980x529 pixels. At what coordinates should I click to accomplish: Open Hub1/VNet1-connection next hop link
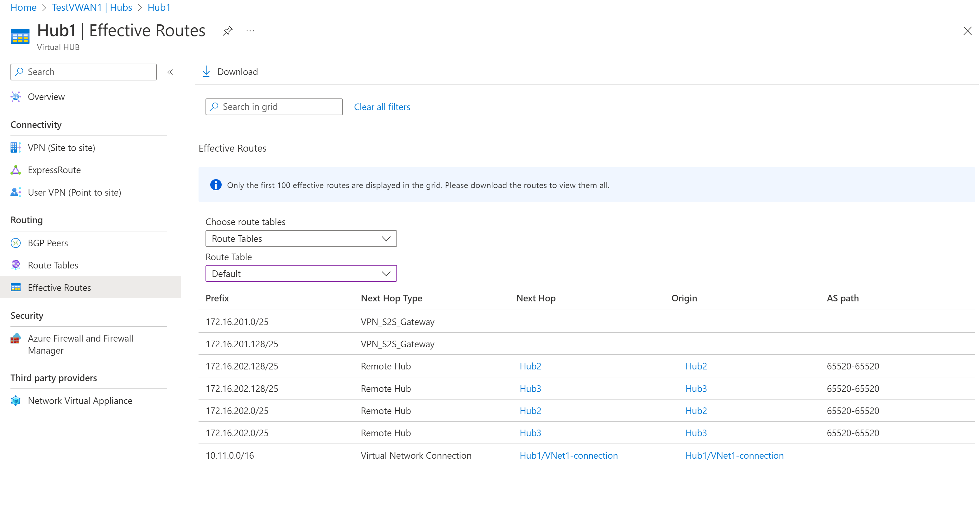(568, 455)
